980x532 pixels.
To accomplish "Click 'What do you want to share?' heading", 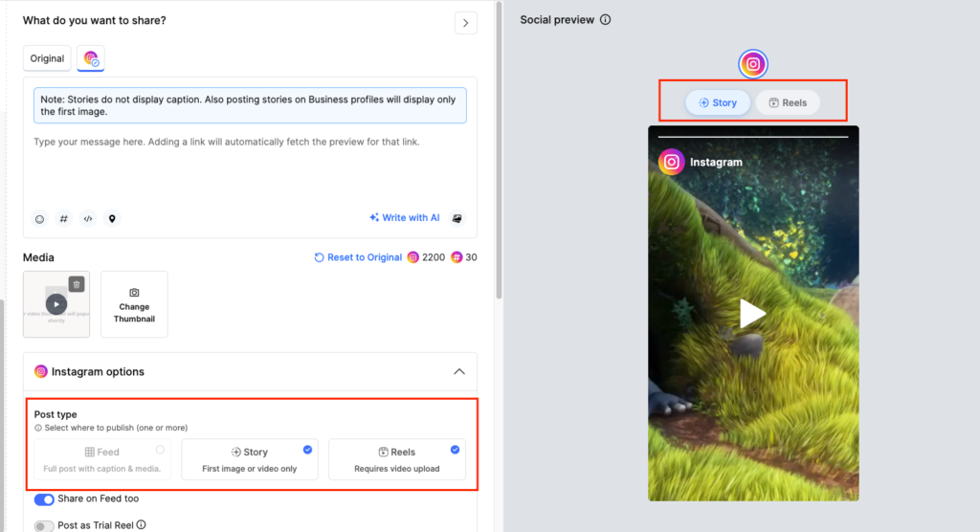I will point(95,20).
